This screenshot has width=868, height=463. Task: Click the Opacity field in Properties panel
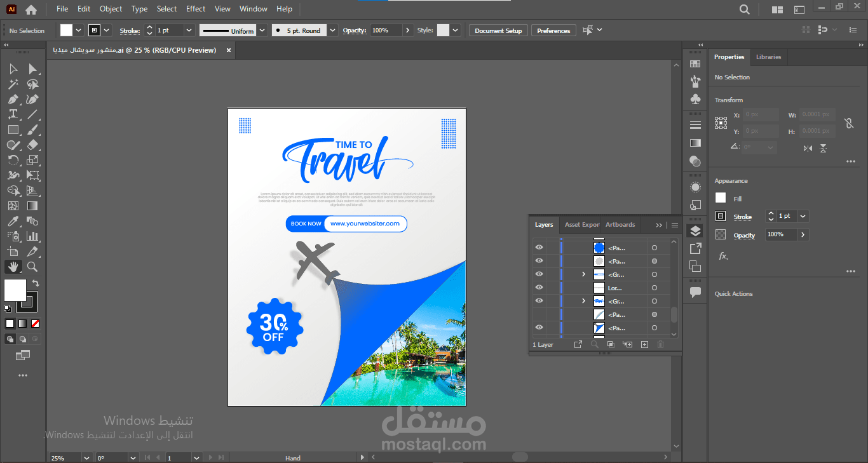point(780,234)
